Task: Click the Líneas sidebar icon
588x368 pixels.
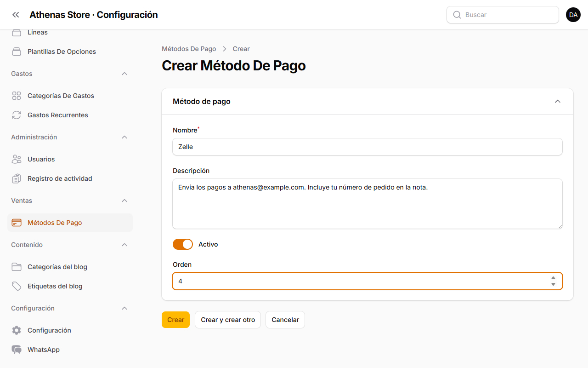Action: [17, 32]
